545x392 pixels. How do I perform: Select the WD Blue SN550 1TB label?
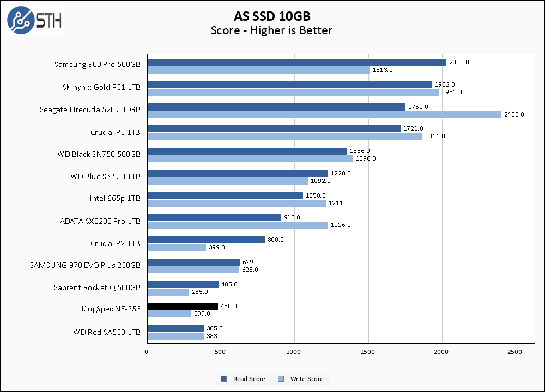(105, 176)
